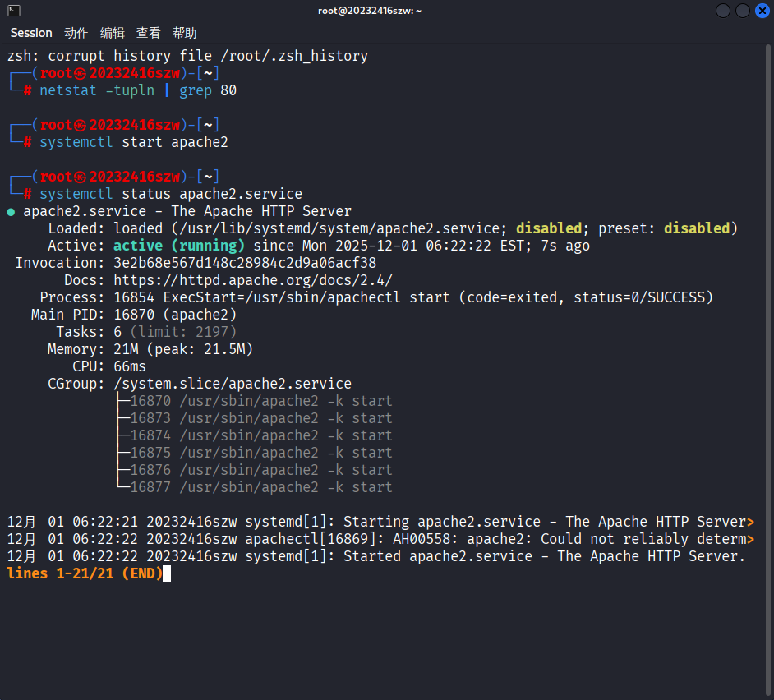Click the process row 16876 apache2 -k start

(261, 470)
